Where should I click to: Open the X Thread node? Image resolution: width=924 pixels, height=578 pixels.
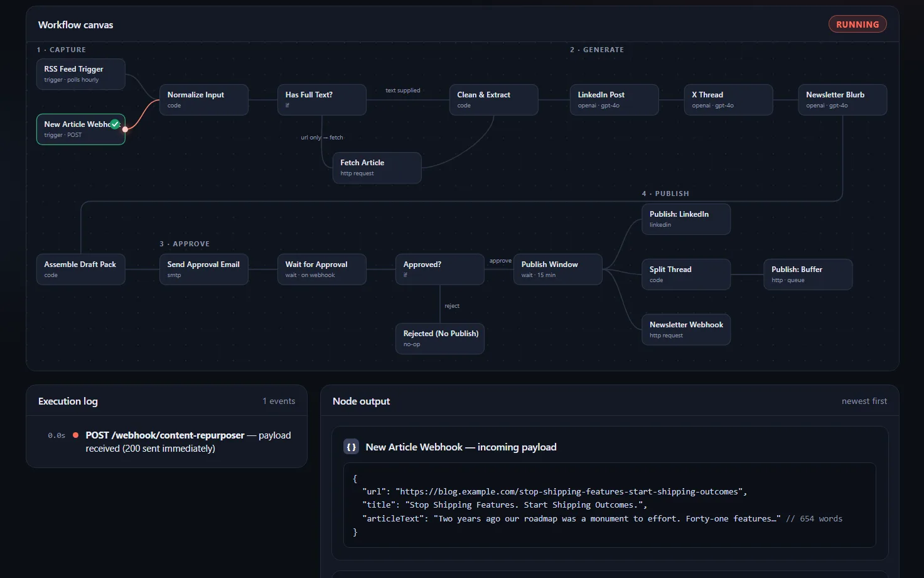tap(729, 100)
